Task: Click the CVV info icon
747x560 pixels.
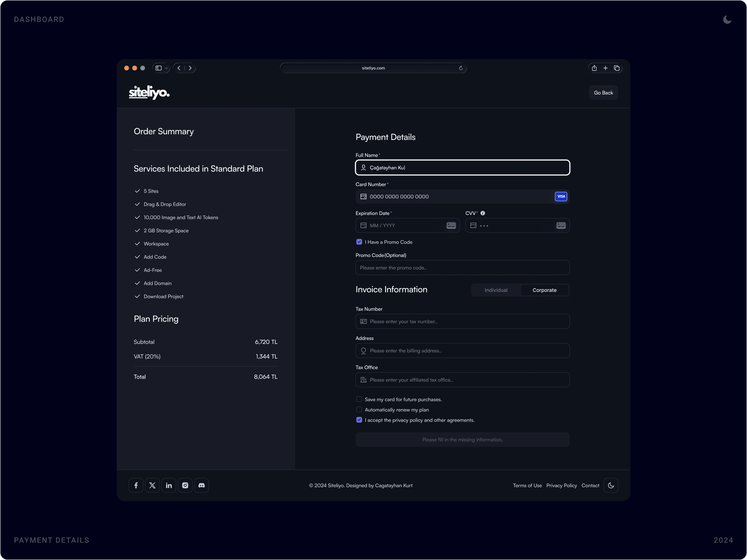Action: point(483,213)
